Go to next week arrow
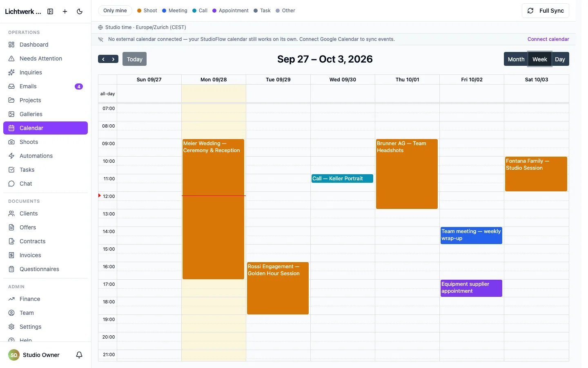The image size is (588, 368). click(x=114, y=59)
